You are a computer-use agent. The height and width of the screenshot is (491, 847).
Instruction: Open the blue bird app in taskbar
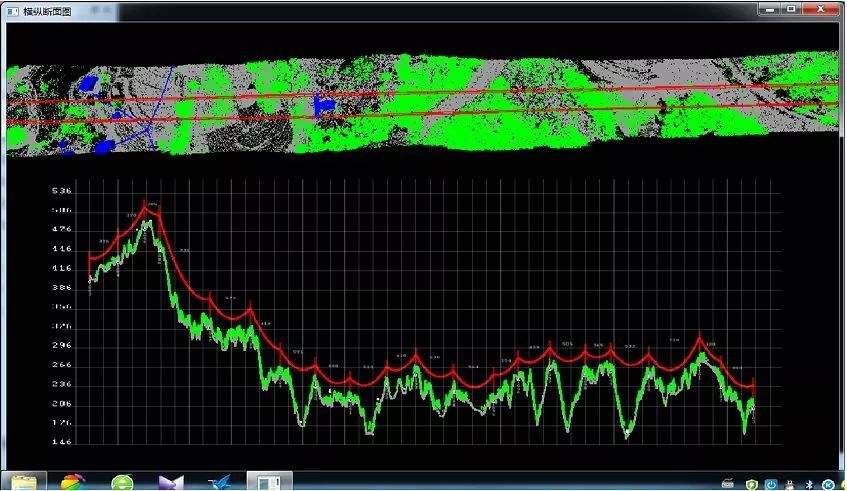220,482
